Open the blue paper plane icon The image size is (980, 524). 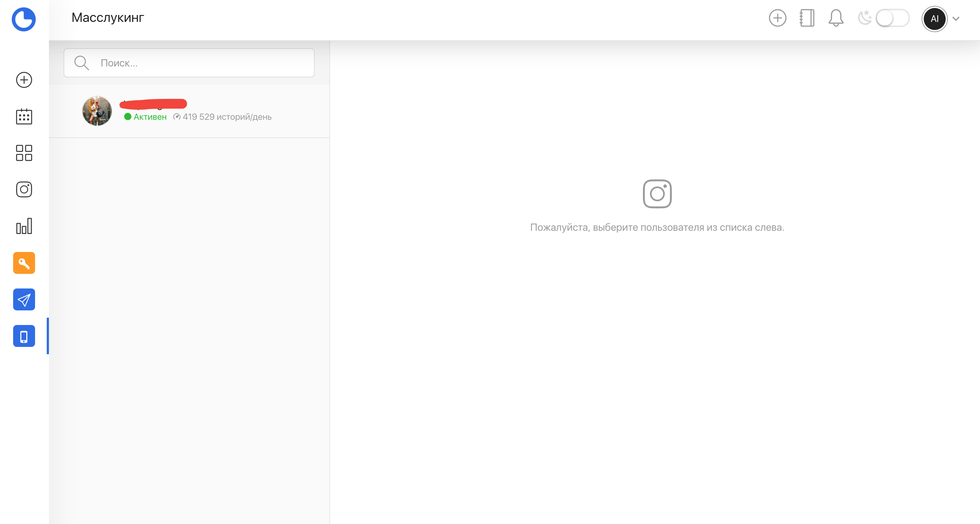tap(24, 299)
